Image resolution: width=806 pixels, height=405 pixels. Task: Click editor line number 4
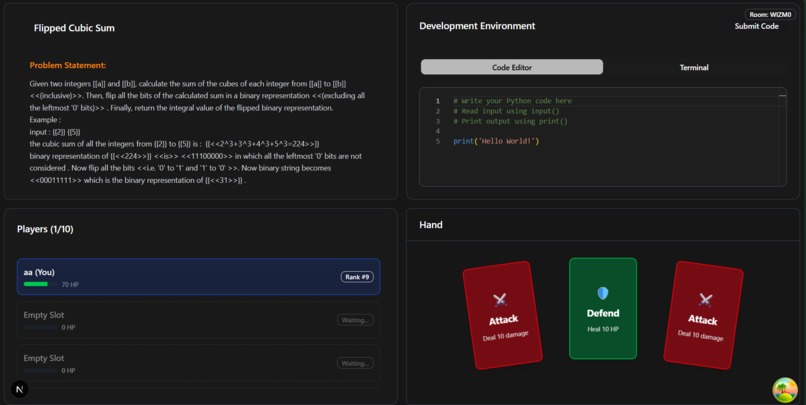point(438,131)
